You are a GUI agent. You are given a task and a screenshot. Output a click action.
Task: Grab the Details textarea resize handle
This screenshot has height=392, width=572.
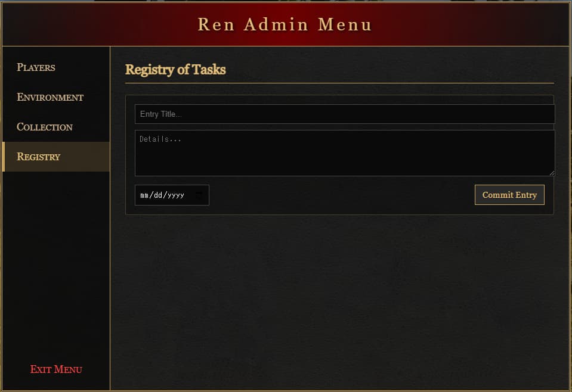(552, 173)
